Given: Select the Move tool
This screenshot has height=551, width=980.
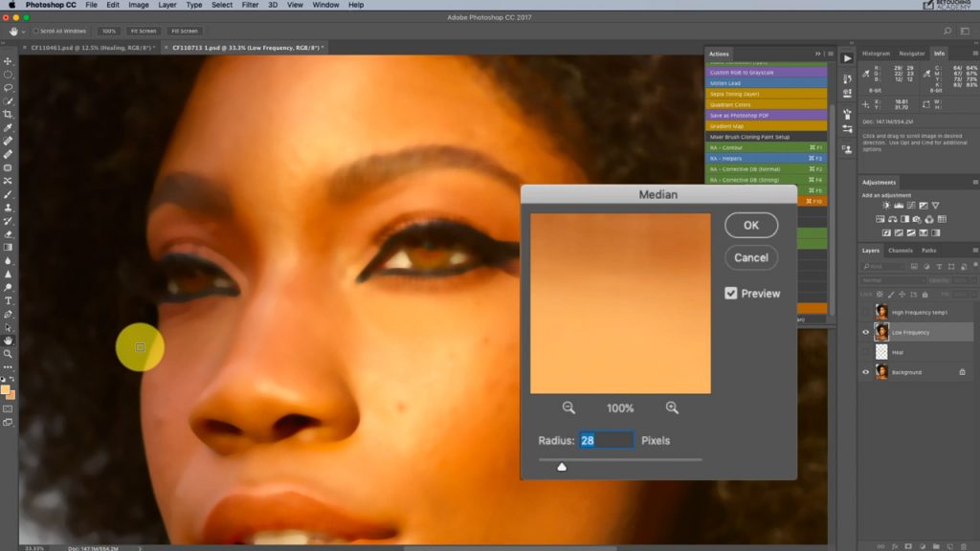Looking at the screenshot, I should 7,59.
